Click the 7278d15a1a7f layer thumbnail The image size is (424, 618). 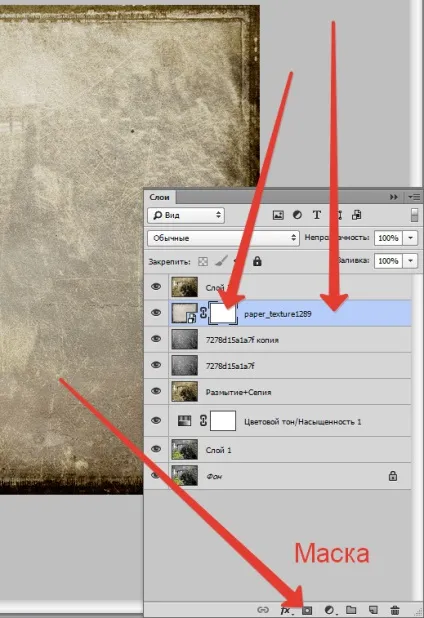[184, 365]
